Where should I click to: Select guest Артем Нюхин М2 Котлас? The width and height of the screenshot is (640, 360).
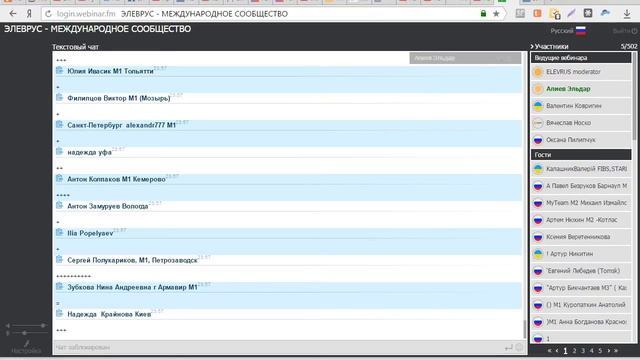click(581, 220)
